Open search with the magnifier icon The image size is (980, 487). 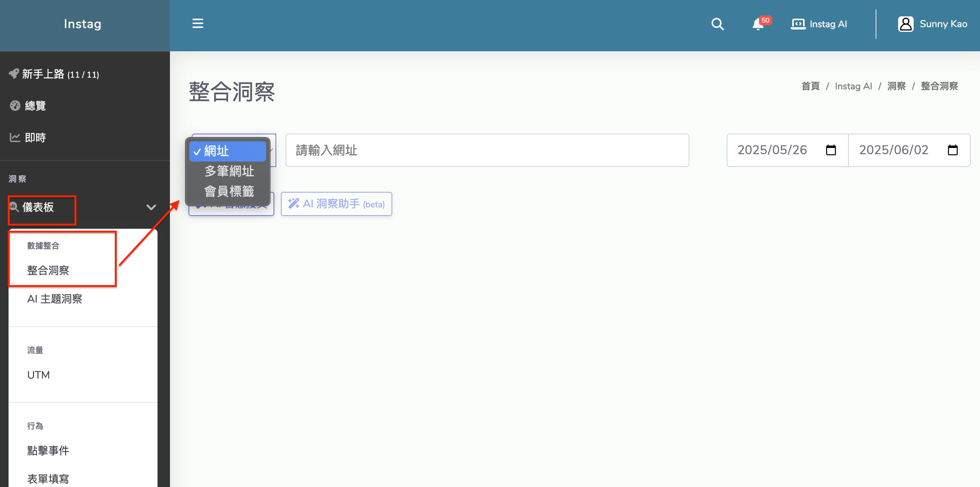717,24
